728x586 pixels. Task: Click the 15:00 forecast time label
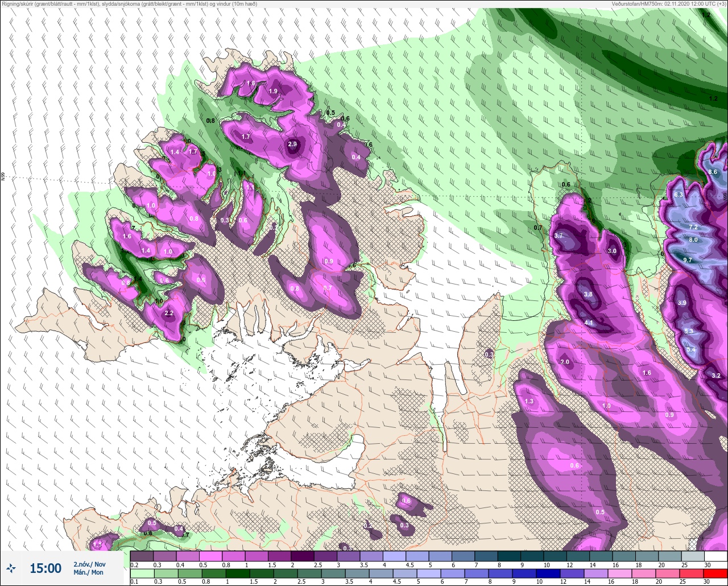pyautogui.click(x=45, y=568)
